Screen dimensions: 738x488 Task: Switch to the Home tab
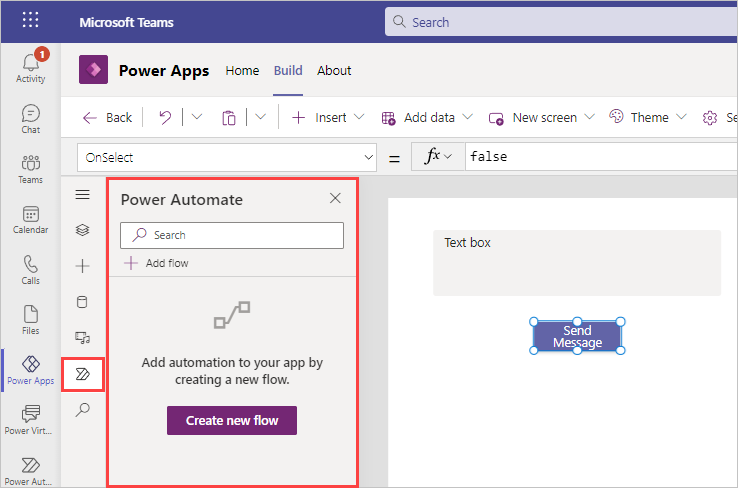pyautogui.click(x=242, y=71)
